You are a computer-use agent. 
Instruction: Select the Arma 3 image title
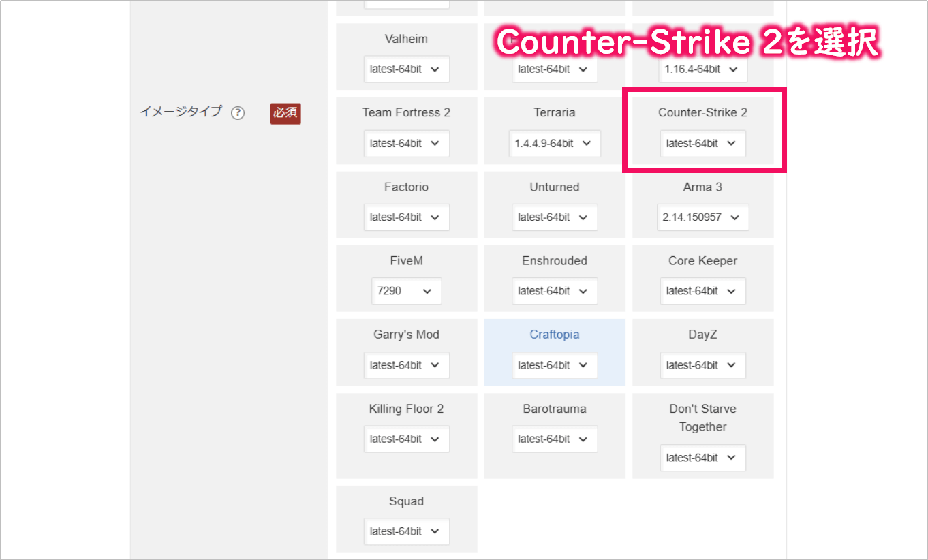pyautogui.click(x=702, y=187)
